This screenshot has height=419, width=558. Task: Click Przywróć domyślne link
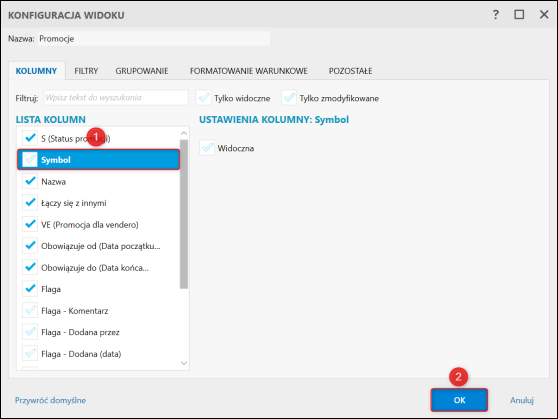[50, 400]
